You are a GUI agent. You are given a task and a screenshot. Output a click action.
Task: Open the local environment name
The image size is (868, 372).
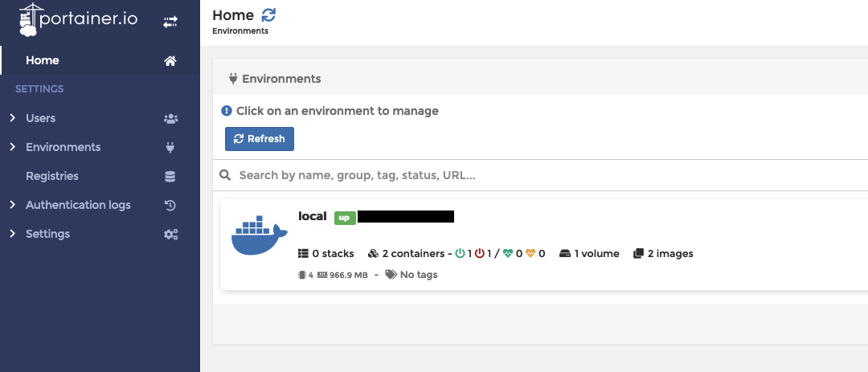pos(312,216)
